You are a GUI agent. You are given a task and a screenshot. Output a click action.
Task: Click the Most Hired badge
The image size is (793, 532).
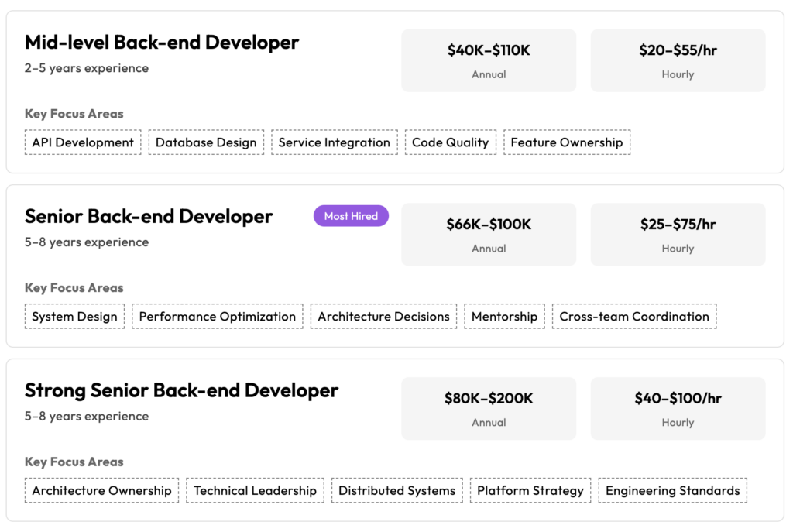(351, 216)
